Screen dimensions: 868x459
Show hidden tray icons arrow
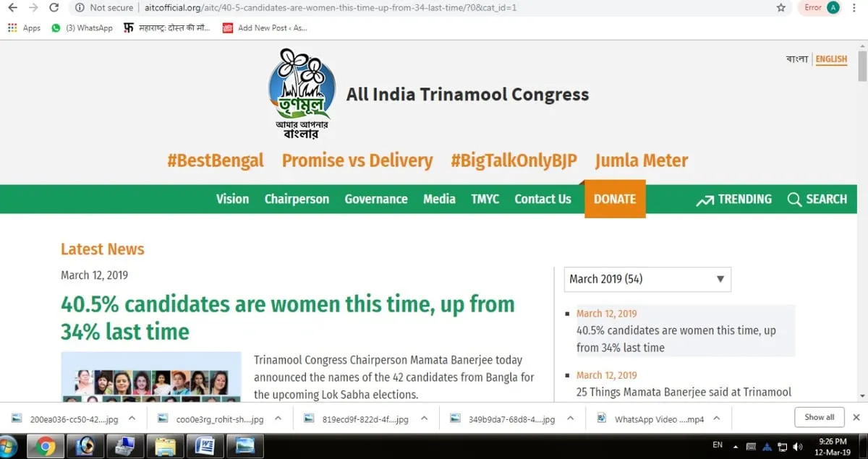[736, 446]
